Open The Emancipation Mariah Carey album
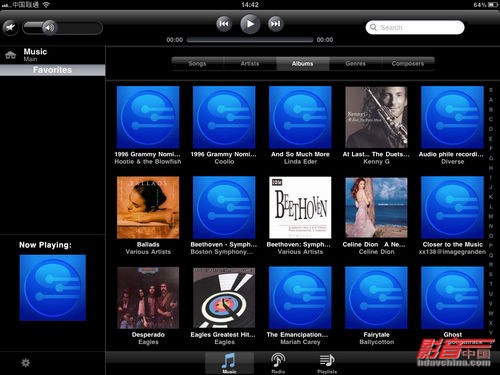The image size is (500, 375). (300, 298)
